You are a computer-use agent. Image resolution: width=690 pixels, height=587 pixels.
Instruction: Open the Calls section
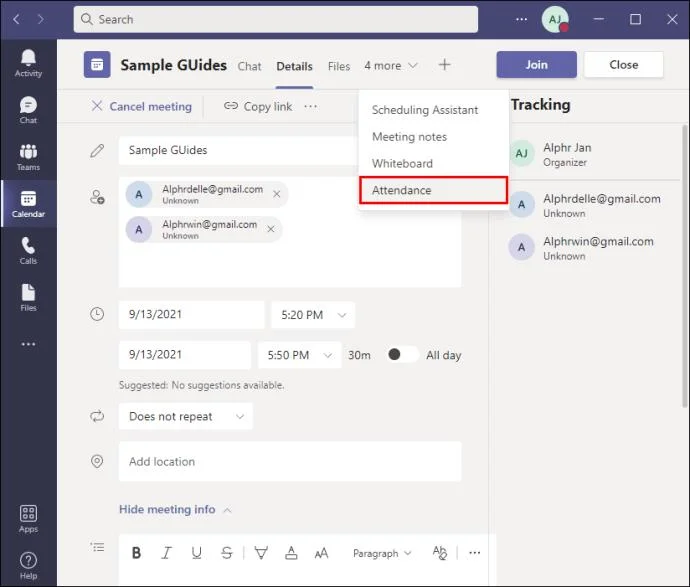pos(28,251)
